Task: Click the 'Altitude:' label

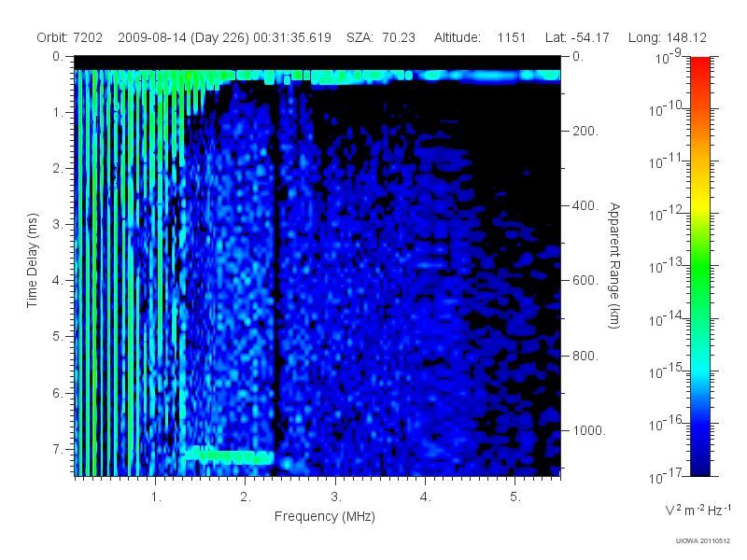Action: point(457,37)
